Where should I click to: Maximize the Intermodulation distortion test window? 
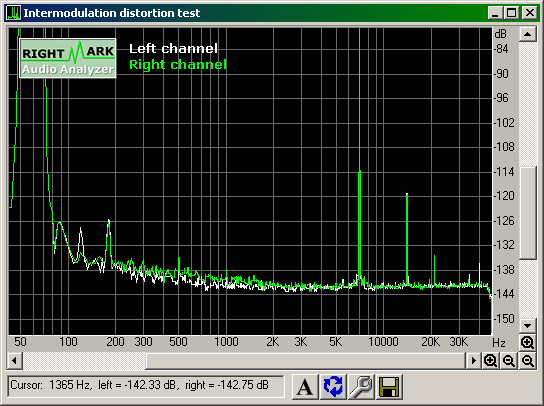[x=512, y=13]
